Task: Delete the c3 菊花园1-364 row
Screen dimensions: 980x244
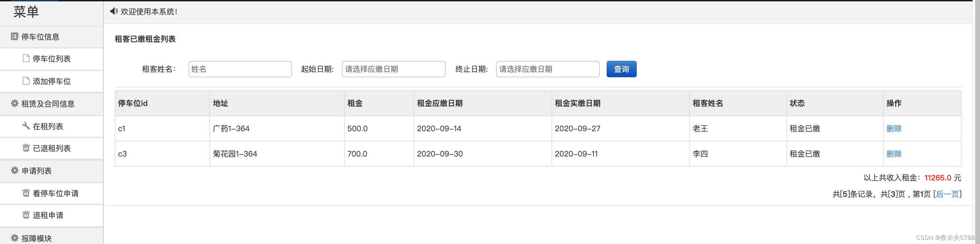Action: (894, 154)
